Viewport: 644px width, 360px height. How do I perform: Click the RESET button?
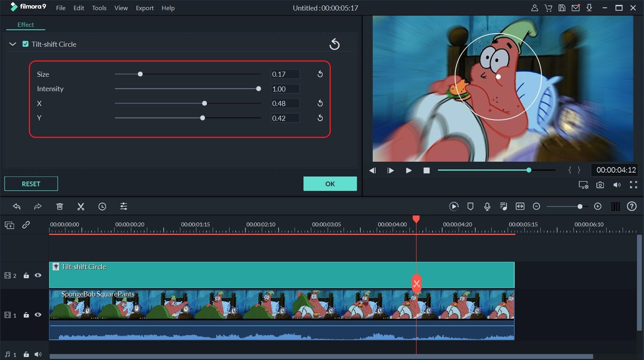31,184
